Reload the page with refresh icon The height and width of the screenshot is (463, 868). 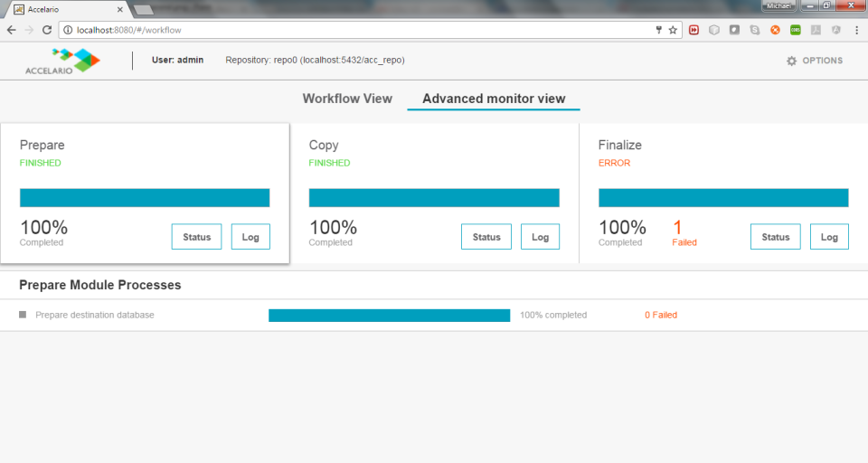pyautogui.click(x=47, y=30)
